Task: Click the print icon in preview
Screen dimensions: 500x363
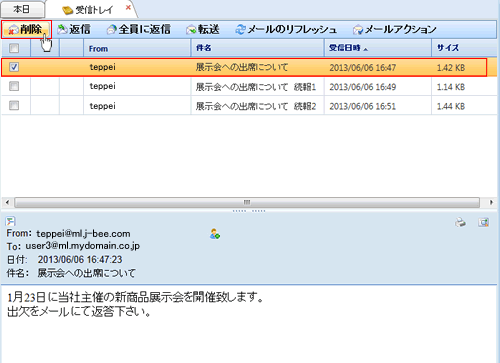Action: (x=461, y=222)
